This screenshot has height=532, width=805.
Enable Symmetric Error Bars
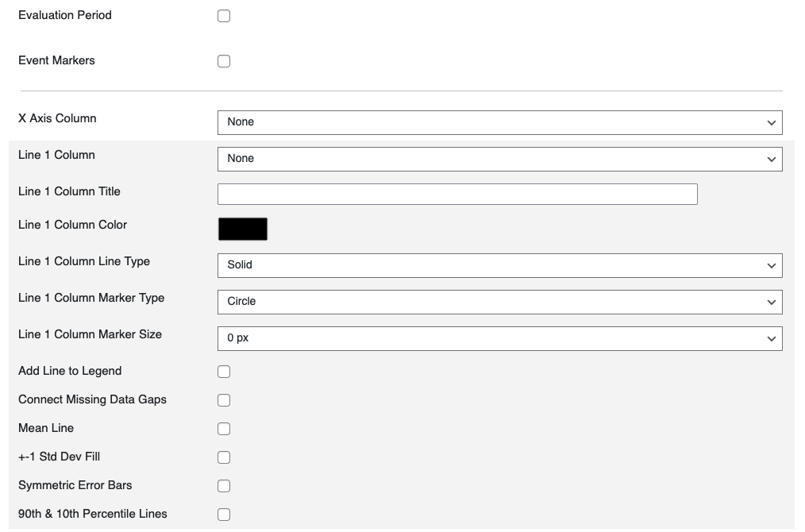pyautogui.click(x=223, y=485)
